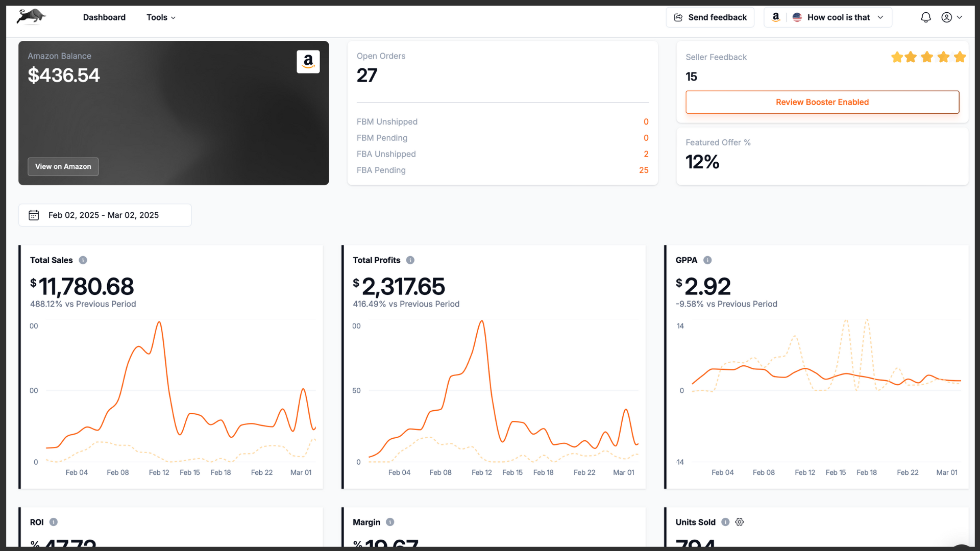Viewport: 980px width, 551px height.
Task: Click the info icon next to Total Profits
Action: click(410, 260)
